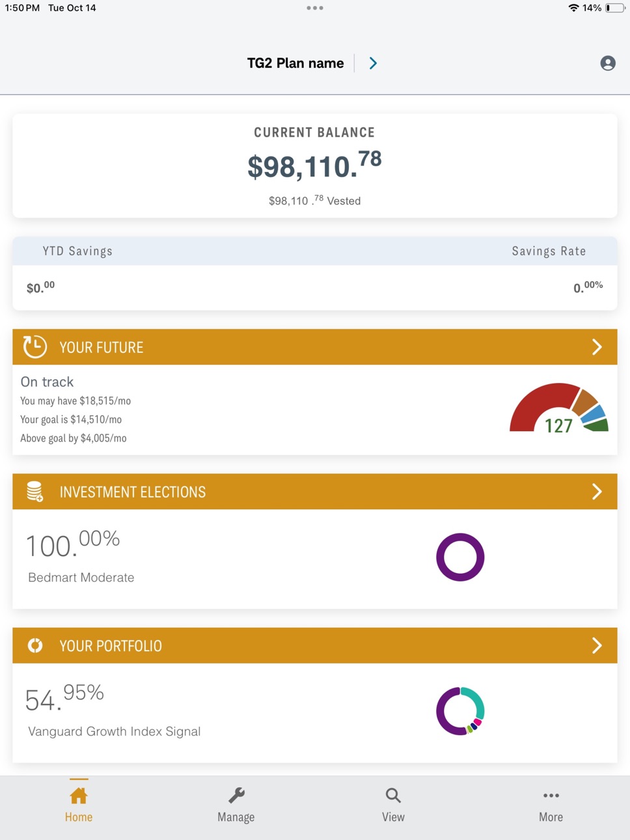The height and width of the screenshot is (840, 630).
Task: Tap the View magnifying glass icon
Action: tap(393, 795)
